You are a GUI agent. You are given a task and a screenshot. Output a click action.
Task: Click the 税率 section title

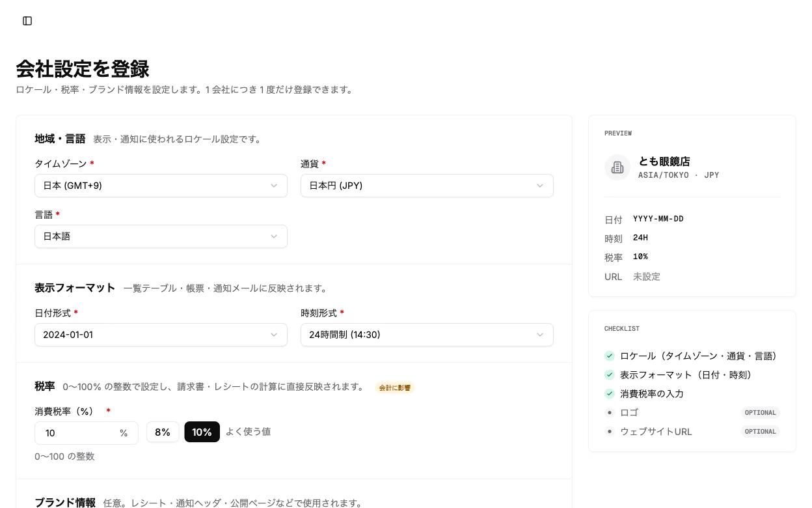[x=45, y=386]
